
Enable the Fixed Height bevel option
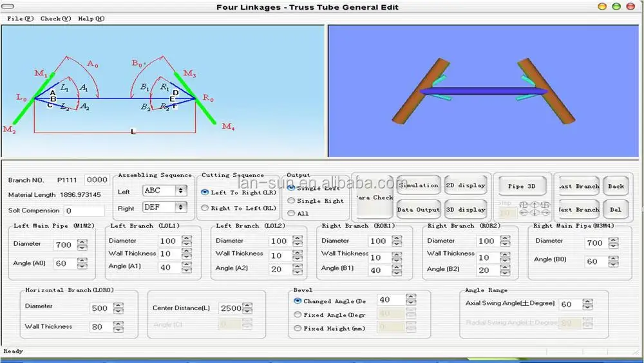pyautogui.click(x=298, y=328)
